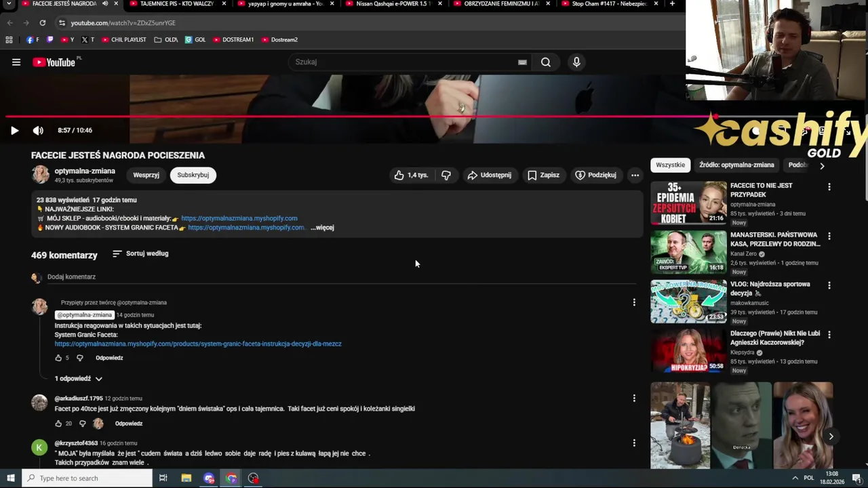Open the EPIDEMIA ZEPSUTYCH KOBIET video thumbnail
Screen dimensions: 868x488
click(x=688, y=203)
